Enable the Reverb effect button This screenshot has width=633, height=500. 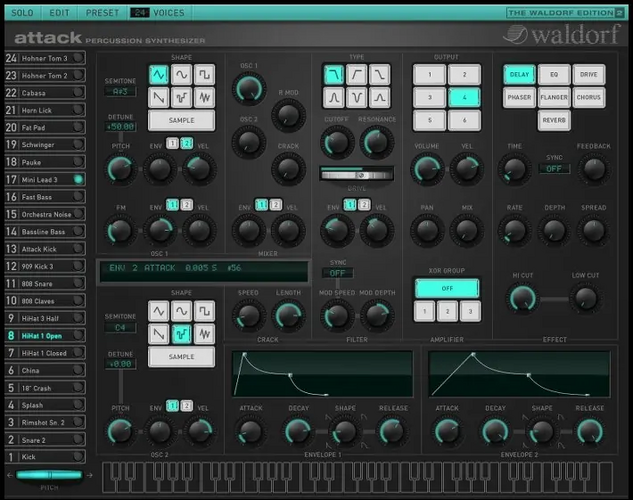click(x=554, y=120)
